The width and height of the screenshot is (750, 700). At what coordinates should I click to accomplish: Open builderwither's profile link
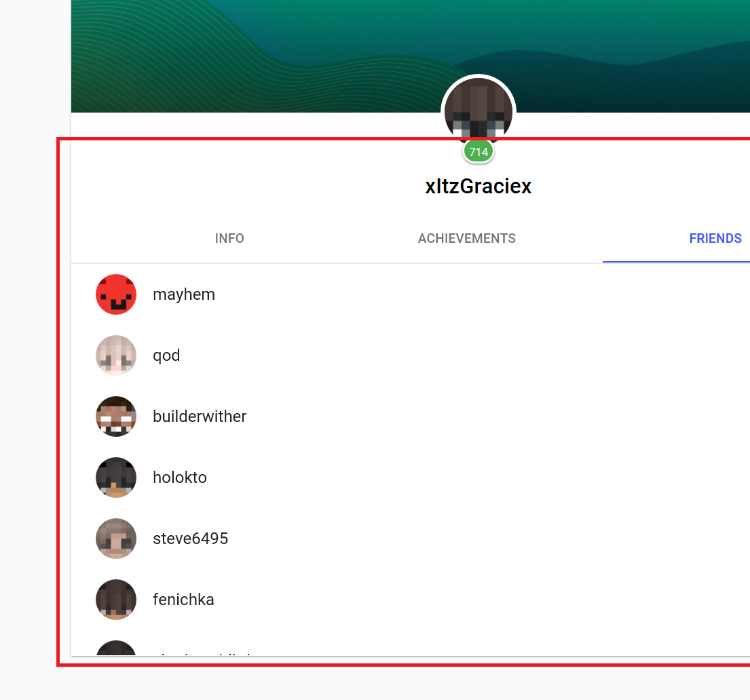pyautogui.click(x=200, y=416)
